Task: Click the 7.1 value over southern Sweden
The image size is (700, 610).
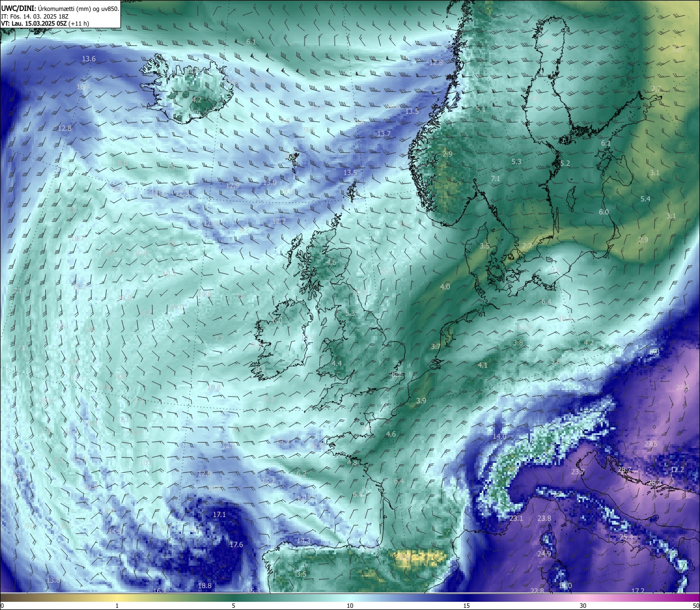Action: pyautogui.click(x=495, y=178)
